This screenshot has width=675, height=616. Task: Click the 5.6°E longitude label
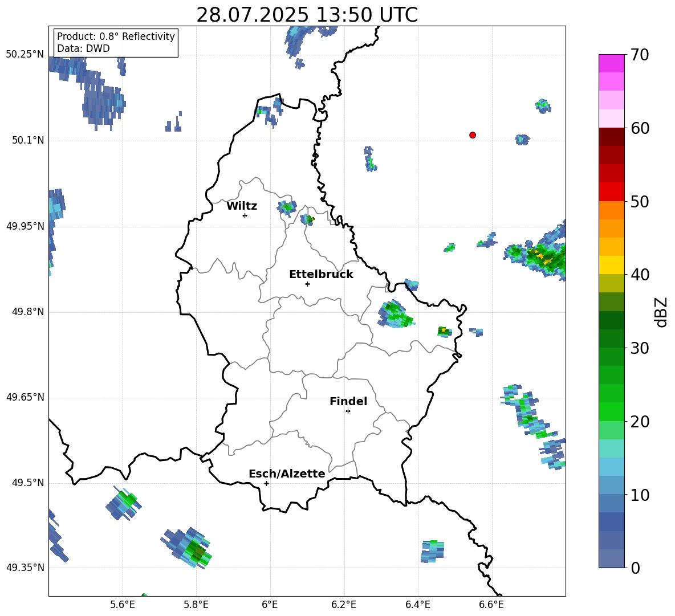pyautogui.click(x=122, y=605)
